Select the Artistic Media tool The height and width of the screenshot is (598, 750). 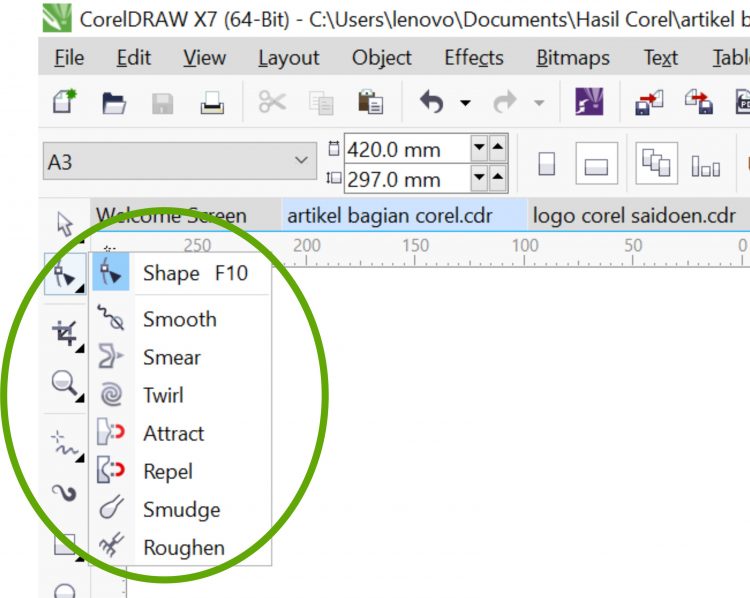click(64, 493)
